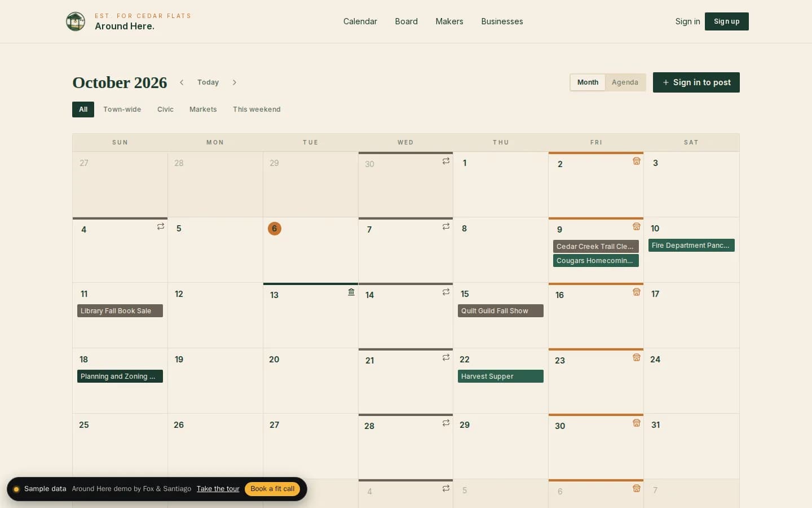Viewport: 812px width, 508px height.
Task: Go to the next month with the right chevron
Action: coord(235,82)
